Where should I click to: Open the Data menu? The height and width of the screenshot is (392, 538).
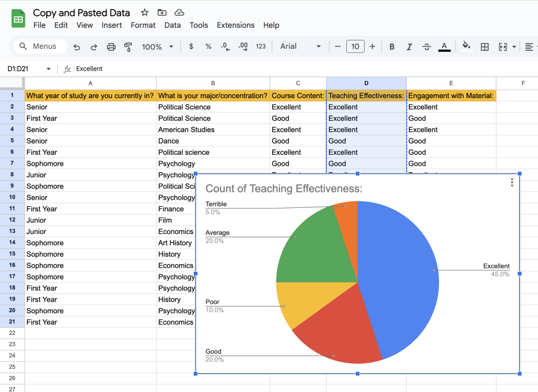pos(172,25)
